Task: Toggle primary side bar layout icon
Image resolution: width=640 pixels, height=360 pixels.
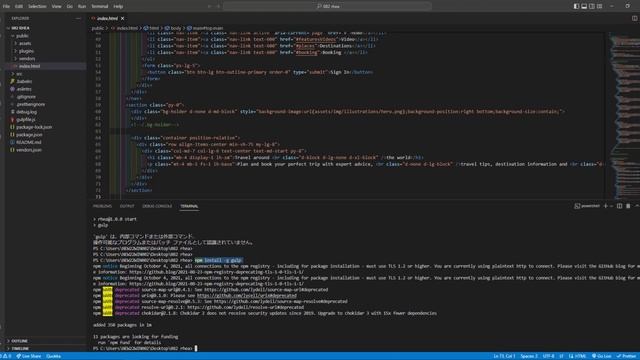Action: point(576,6)
